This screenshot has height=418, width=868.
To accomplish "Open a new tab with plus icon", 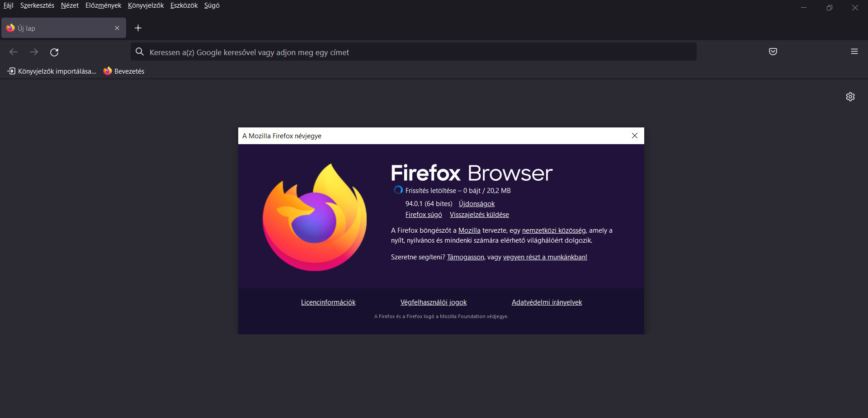I will tap(138, 28).
